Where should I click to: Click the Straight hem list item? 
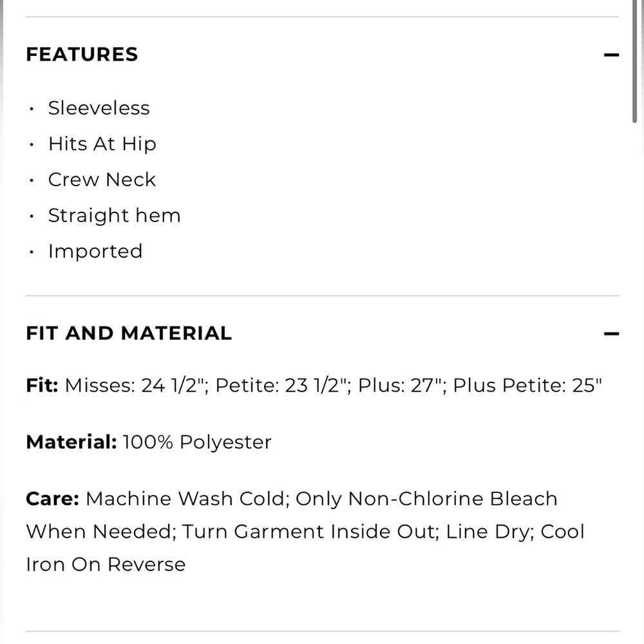coord(114,216)
